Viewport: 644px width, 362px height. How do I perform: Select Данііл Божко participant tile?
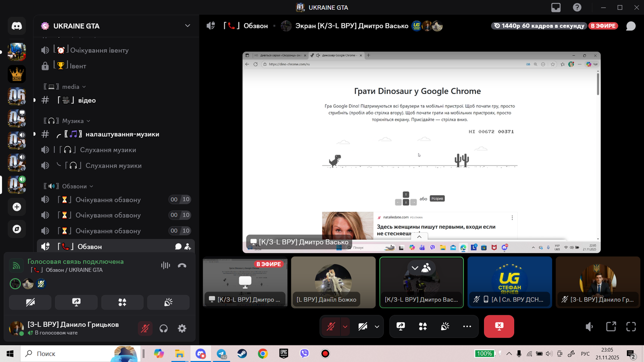[x=334, y=282]
